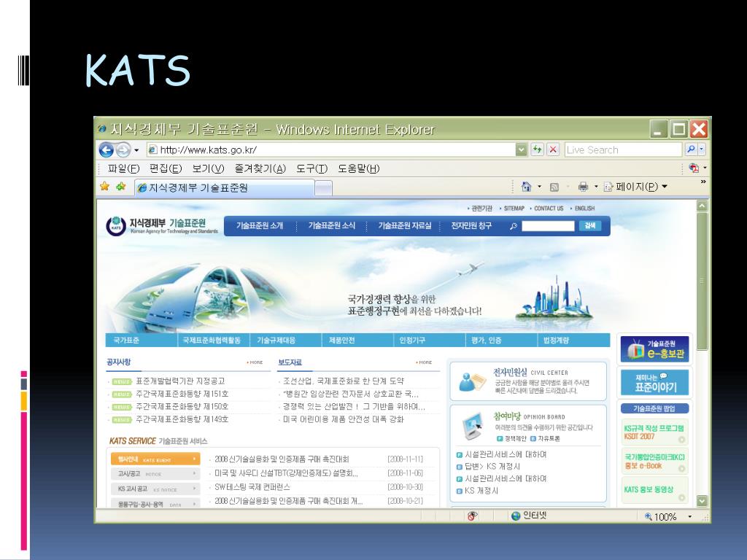The width and height of the screenshot is (747, 560).
Task: Select the 법정계량 category tab
Action: point(573,340)
